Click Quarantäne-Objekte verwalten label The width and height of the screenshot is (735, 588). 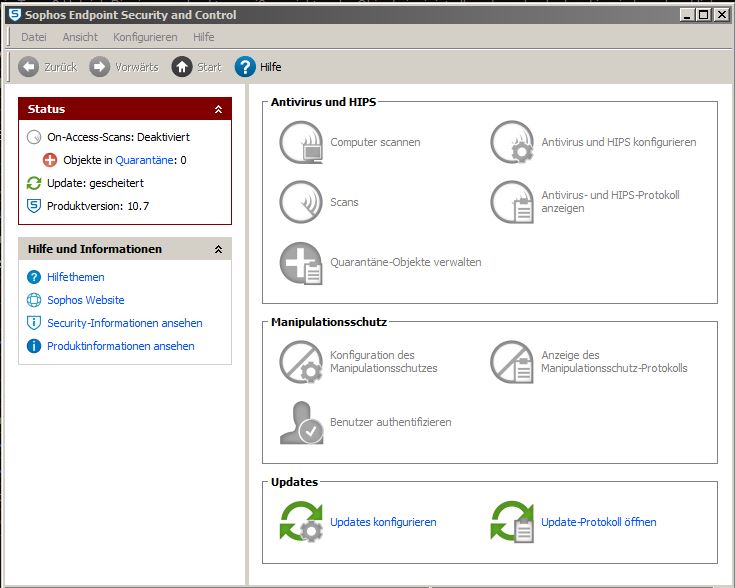(406, 262)
